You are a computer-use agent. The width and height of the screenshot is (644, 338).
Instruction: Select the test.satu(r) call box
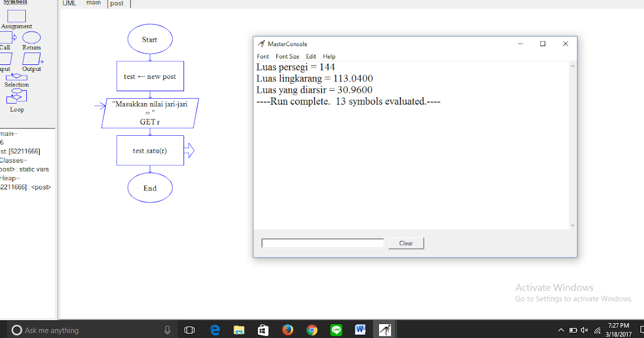(150, 151)
